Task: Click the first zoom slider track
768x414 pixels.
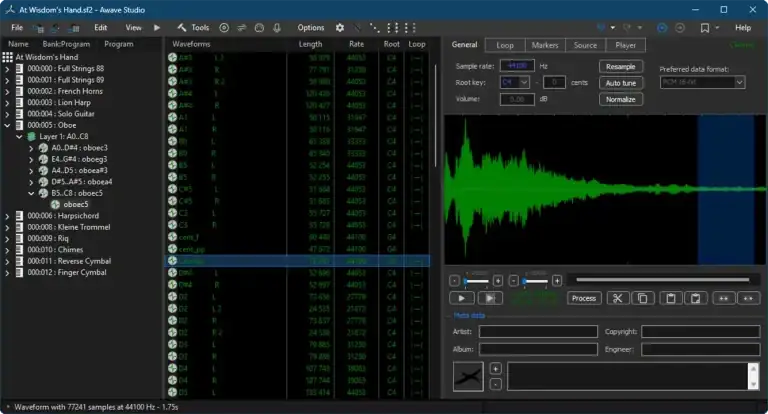Action: pos(477,281)
